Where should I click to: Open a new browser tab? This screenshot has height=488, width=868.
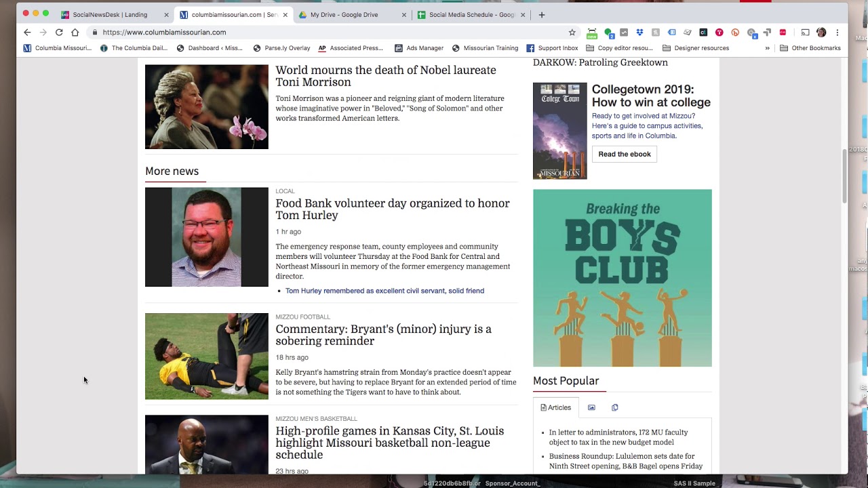pos(541,14)
